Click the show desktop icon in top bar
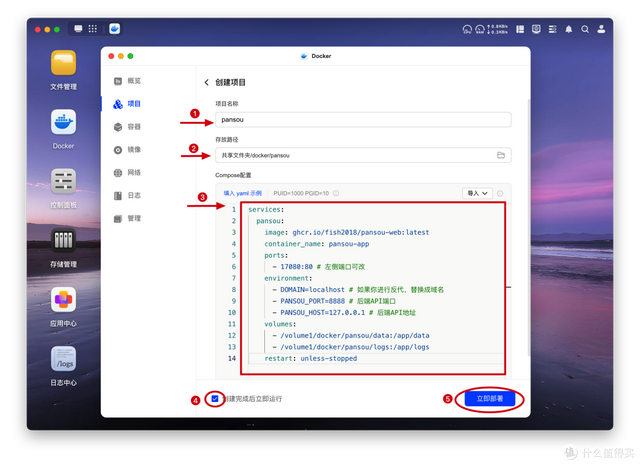640x466 pixels. click(78, 29)
